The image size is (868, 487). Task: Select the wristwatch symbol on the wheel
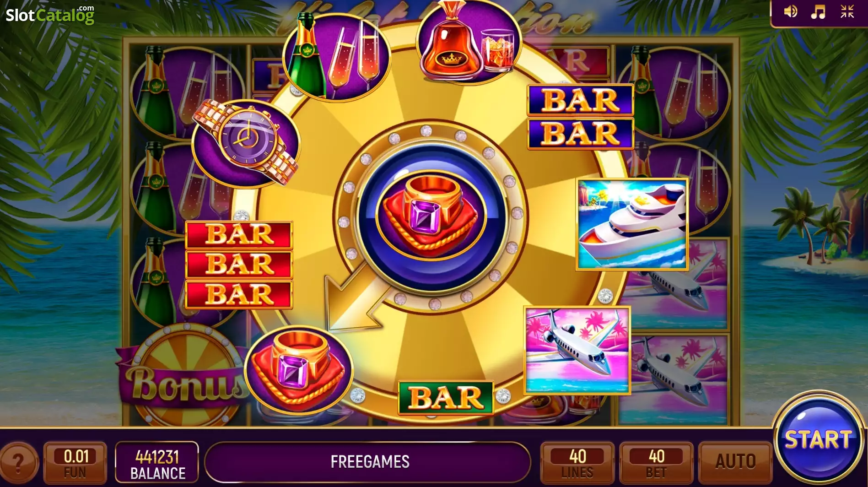[245, 142]
